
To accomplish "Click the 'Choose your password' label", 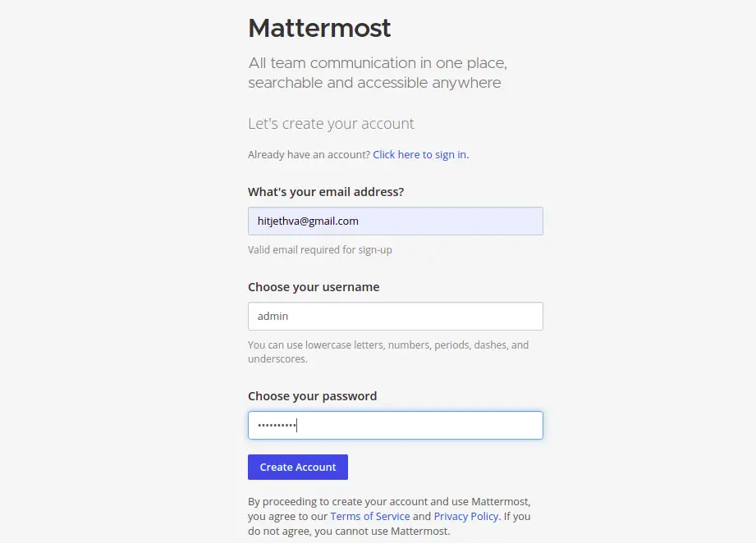I will point(313,396).
